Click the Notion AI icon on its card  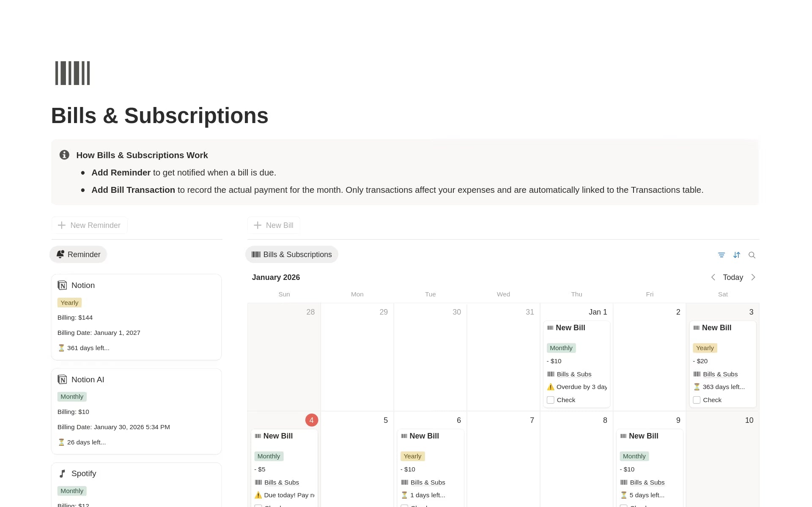tap(63, 379)
